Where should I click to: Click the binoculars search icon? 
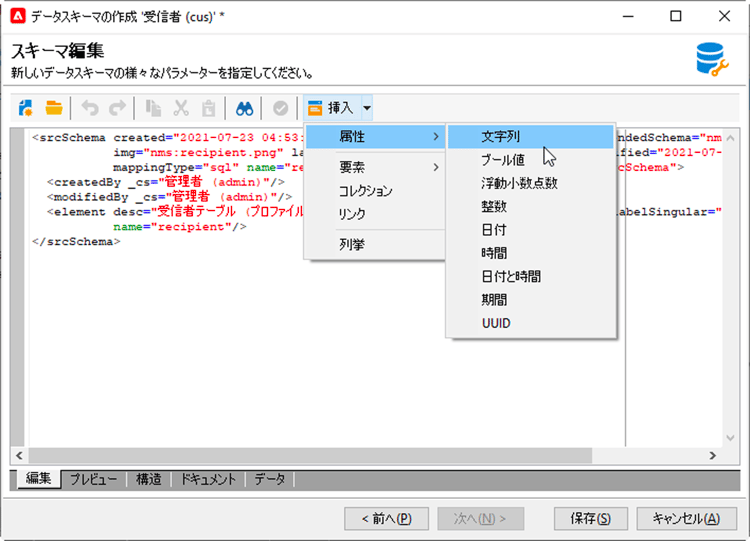point(244,109)
